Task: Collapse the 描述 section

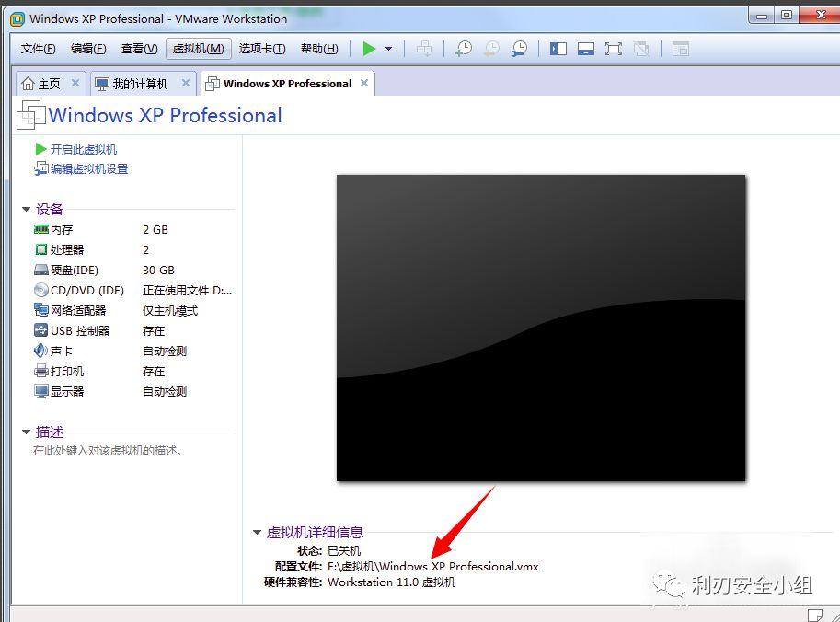Action: tap(26, 432)
